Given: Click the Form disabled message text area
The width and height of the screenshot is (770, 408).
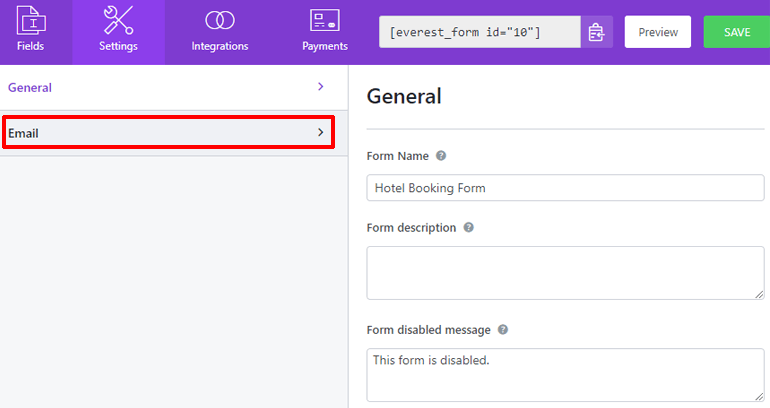Looking at the screenshot, I should (x=565, y=374).
